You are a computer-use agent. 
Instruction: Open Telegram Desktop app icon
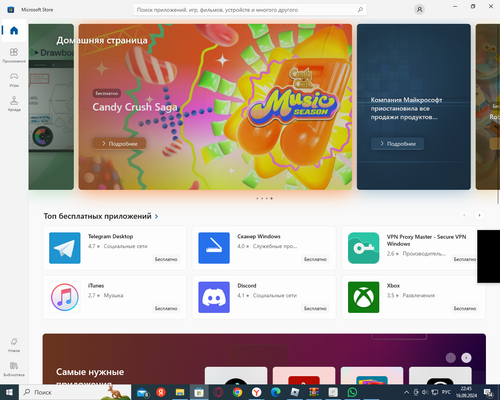click(x=65, y=248)
